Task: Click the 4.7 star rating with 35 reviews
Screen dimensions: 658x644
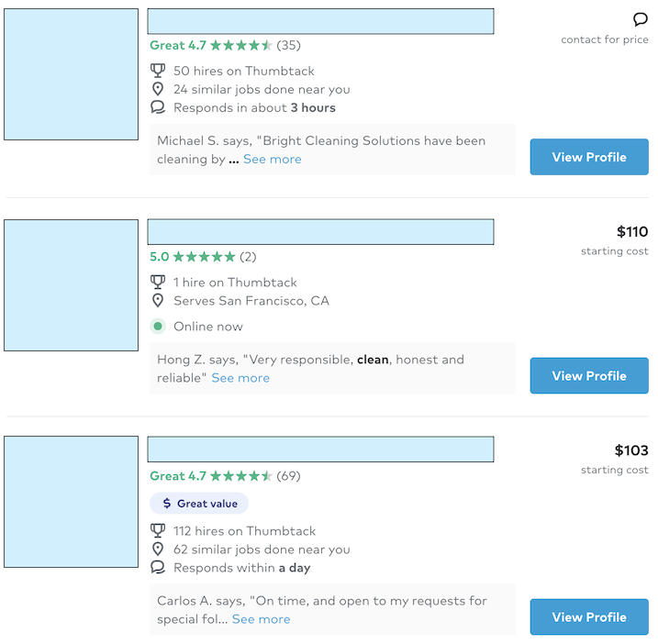Action: point(225,45)
